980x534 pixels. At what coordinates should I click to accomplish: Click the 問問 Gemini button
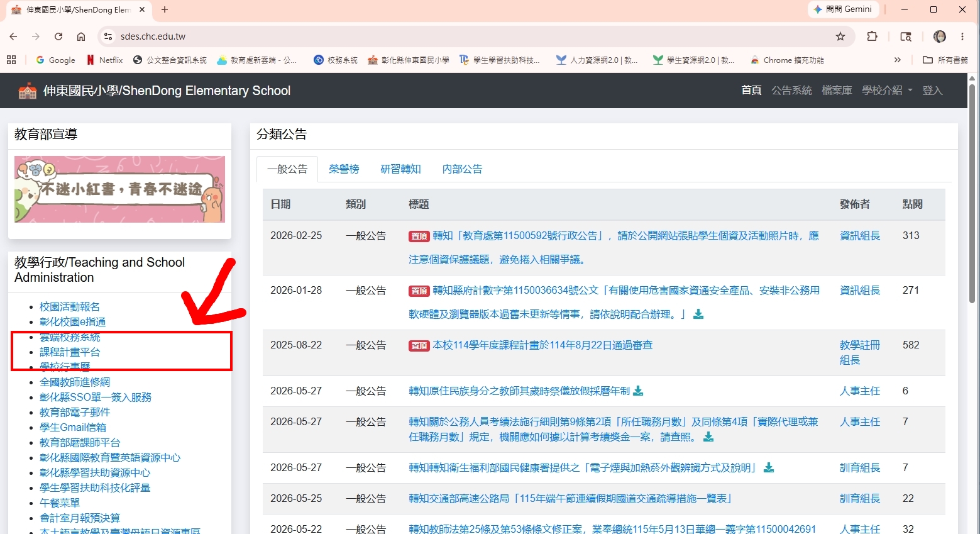[842, 9]
